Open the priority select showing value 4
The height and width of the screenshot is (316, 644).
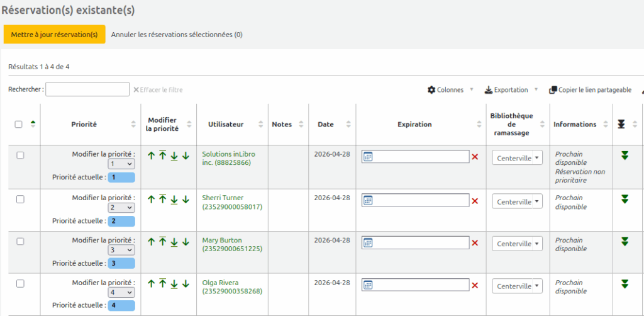(121, 293)
